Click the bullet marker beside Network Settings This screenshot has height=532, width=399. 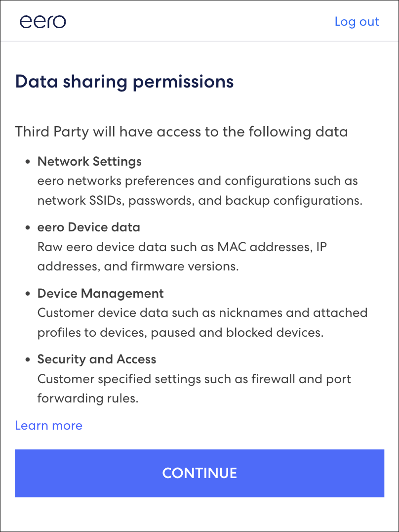28,162
